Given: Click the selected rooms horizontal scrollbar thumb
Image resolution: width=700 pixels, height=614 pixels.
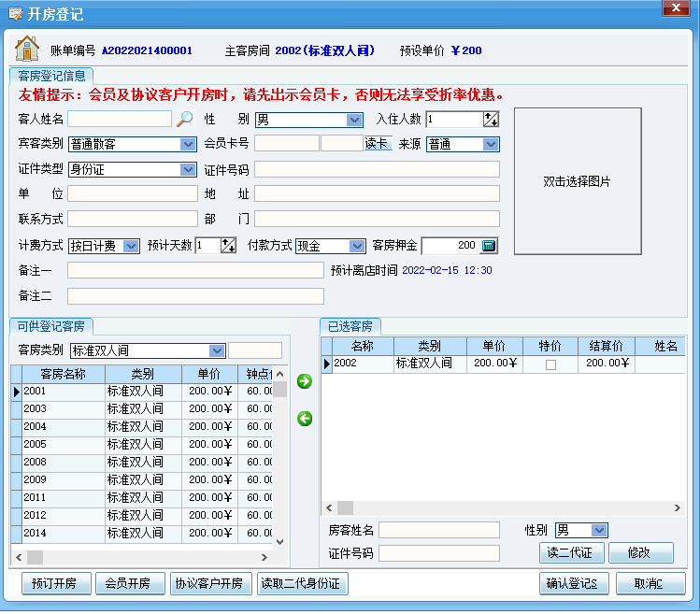Looking at the screenshot, I should [x=345, y=507].
